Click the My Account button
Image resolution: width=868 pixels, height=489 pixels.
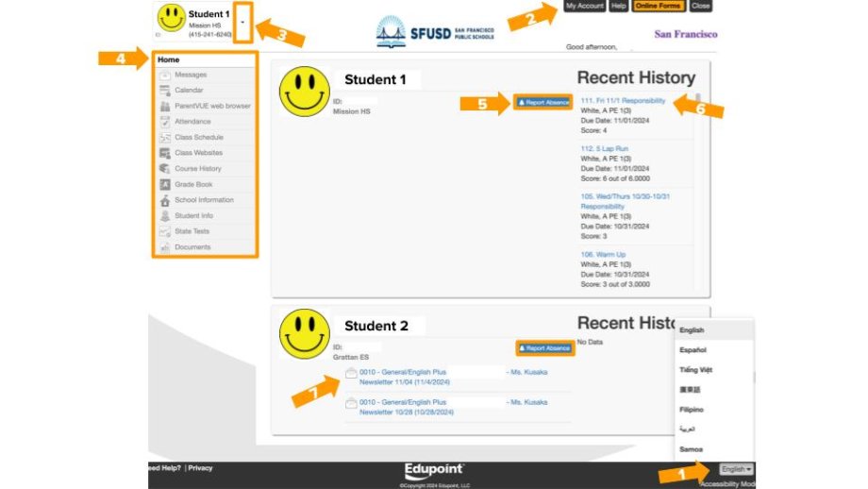[584, 6]
